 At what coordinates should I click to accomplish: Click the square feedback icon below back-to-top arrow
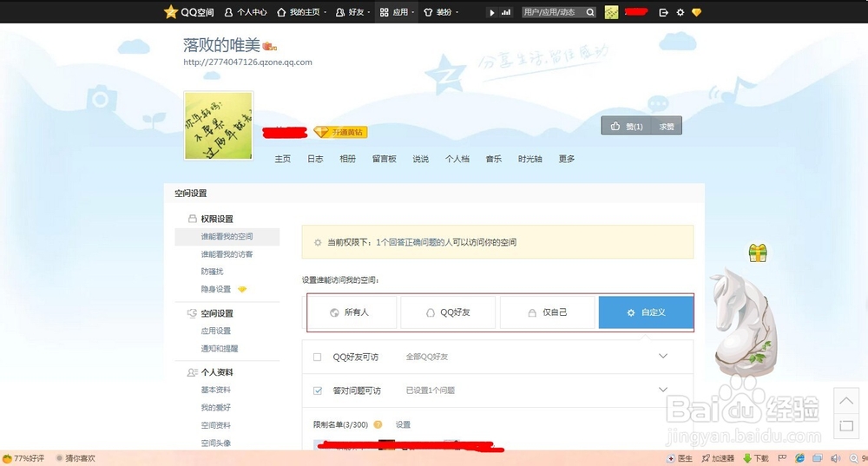tap(845, 425)
